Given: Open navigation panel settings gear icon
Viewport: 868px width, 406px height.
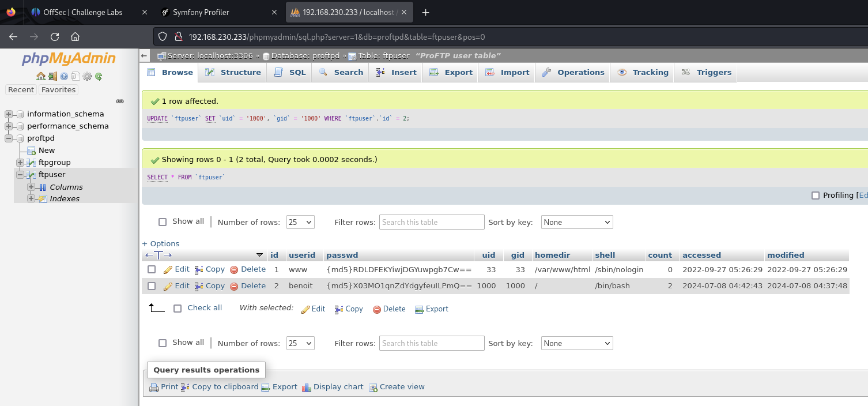Looking at the screenshot, I should [87, 76].
